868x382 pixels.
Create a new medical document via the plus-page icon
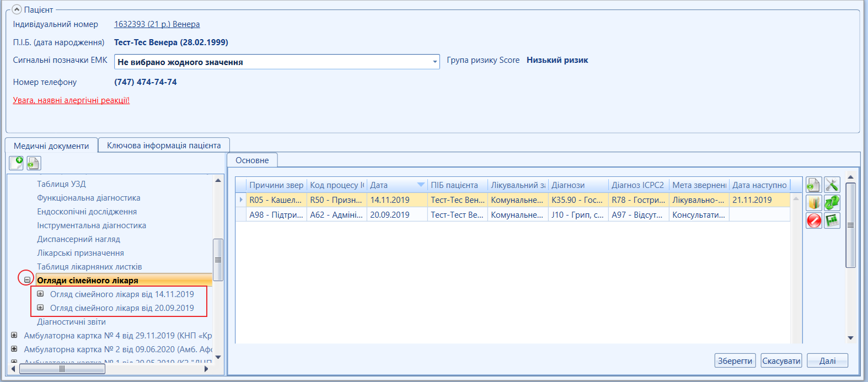pos(17,163)
